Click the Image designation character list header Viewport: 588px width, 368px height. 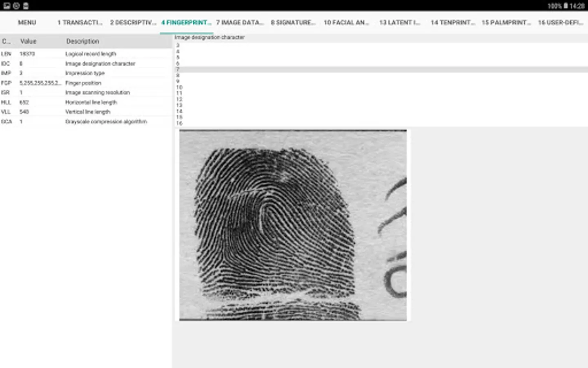click(x=209, y=37)
